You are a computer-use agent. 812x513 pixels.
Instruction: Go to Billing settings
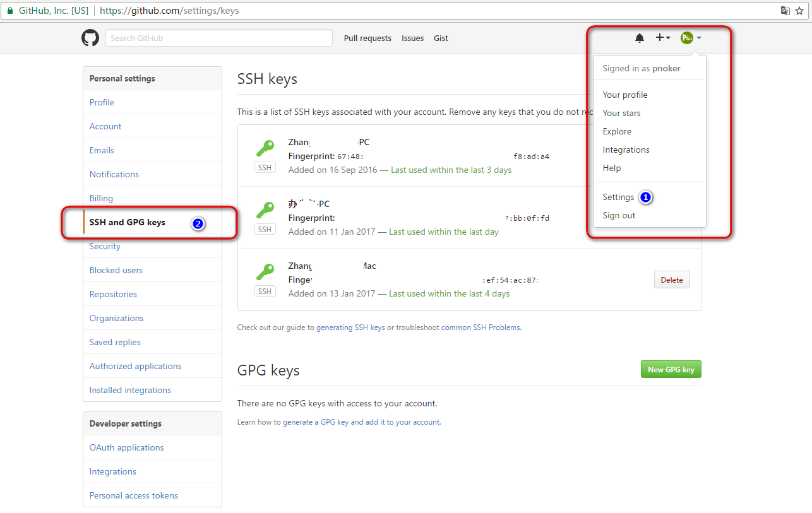coord(152,198)
